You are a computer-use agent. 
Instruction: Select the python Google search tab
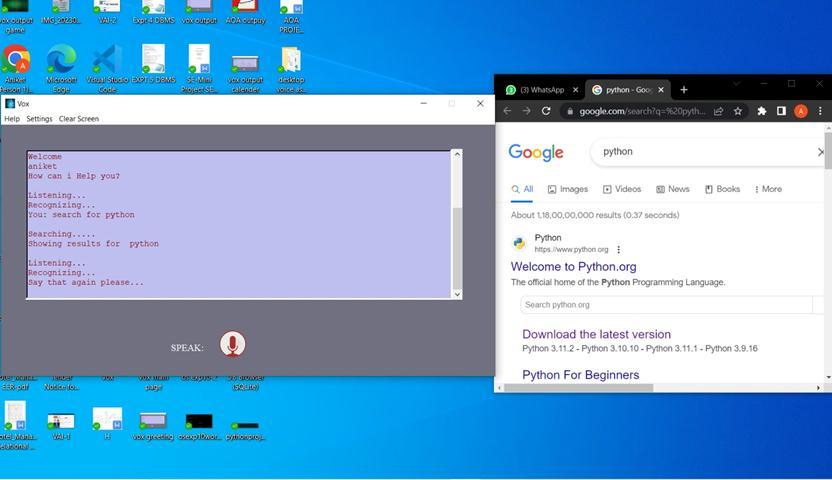click(x=628, y=90)
